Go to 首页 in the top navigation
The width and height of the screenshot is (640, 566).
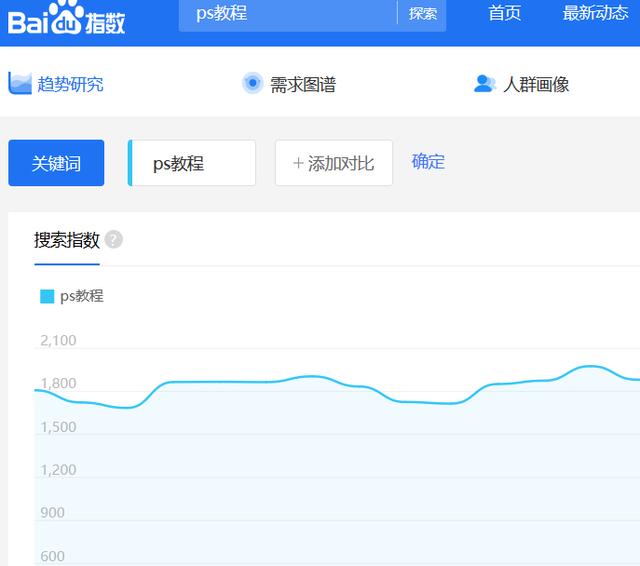[504, 13]
